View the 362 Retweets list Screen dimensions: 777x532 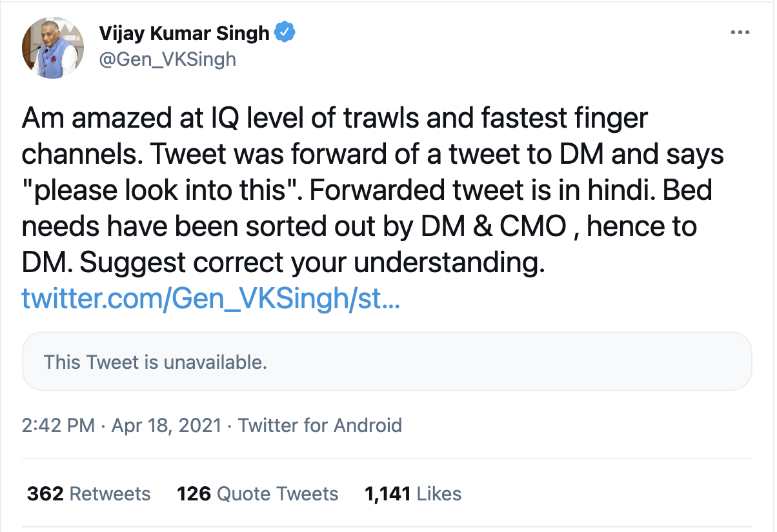[88, 494]
